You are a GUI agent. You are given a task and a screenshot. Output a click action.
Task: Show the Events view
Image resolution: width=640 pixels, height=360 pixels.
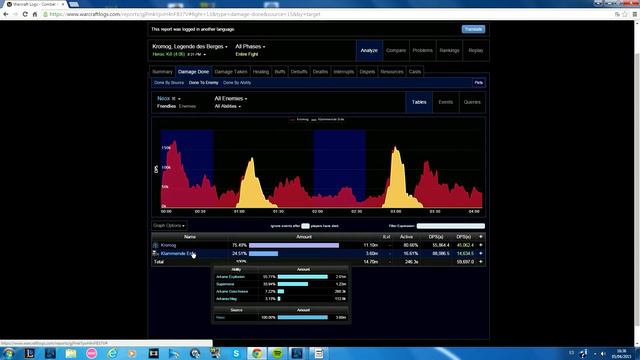coord(446,102)
